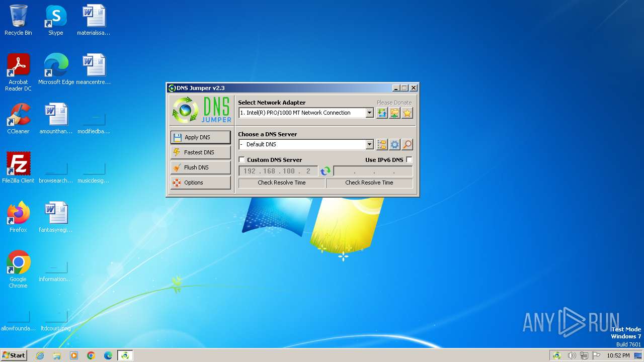Open media player from taskbar
This screenshot has width=644, height=362.
coord(74,355)
